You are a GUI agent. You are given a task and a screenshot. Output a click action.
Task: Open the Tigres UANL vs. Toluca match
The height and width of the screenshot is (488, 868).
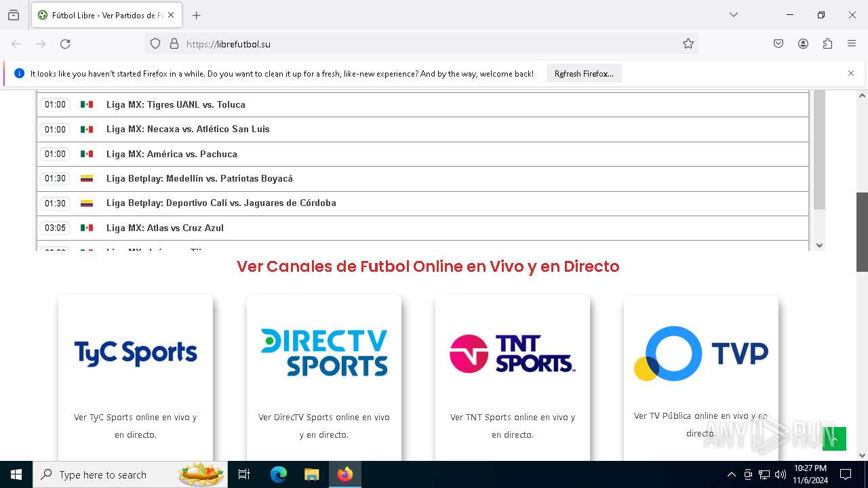tap(422, 104)
